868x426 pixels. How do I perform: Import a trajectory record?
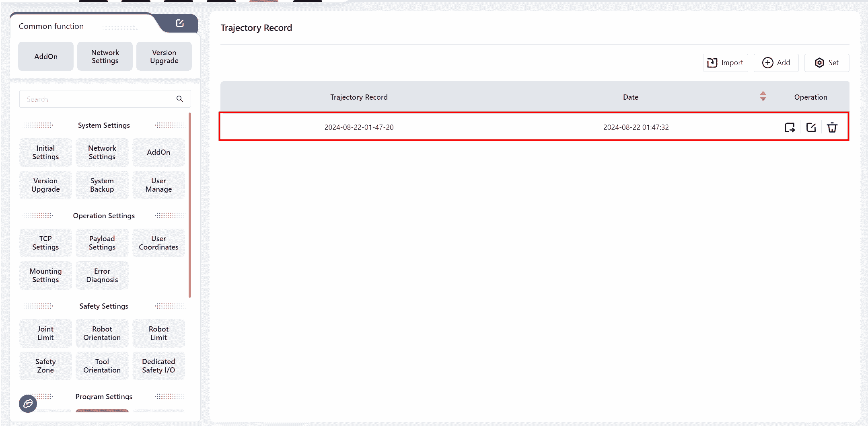[725, 63]
